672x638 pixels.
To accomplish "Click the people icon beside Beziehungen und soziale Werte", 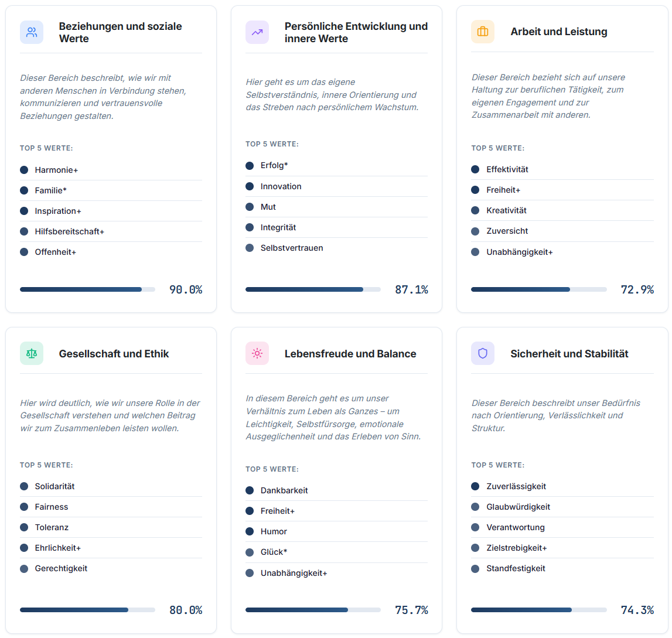I will pos(32,32).
